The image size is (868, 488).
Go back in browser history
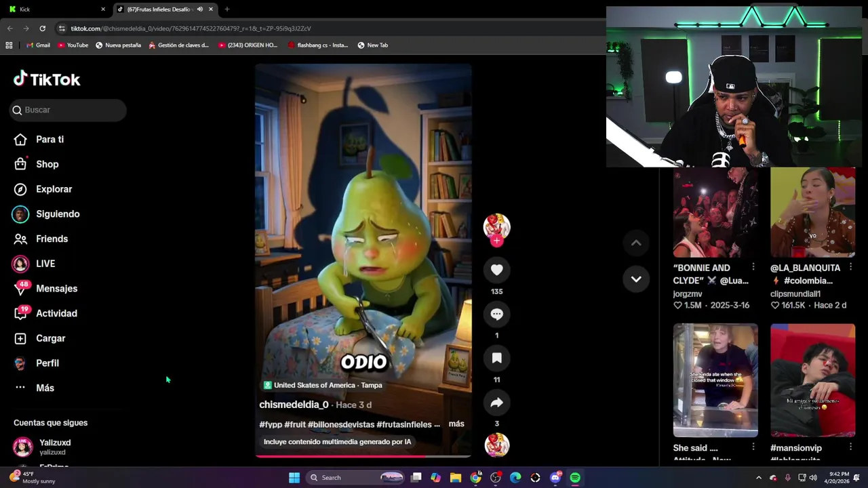point(9,28)
